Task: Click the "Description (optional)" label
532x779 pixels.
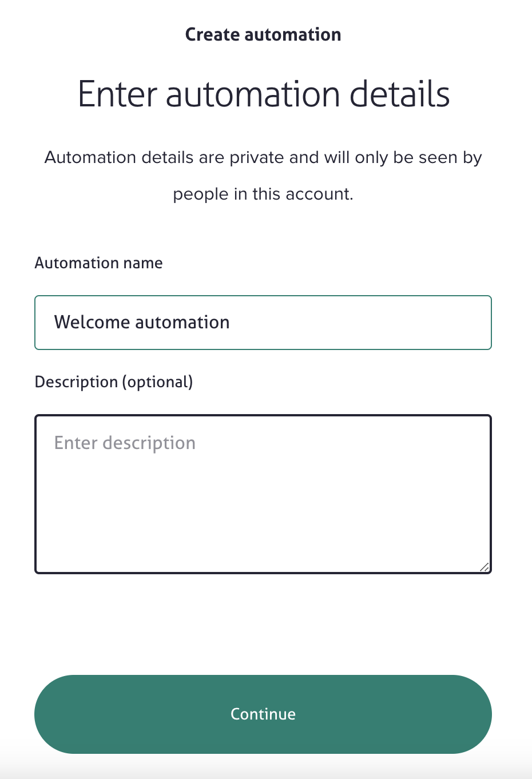Action: point(114,382)
